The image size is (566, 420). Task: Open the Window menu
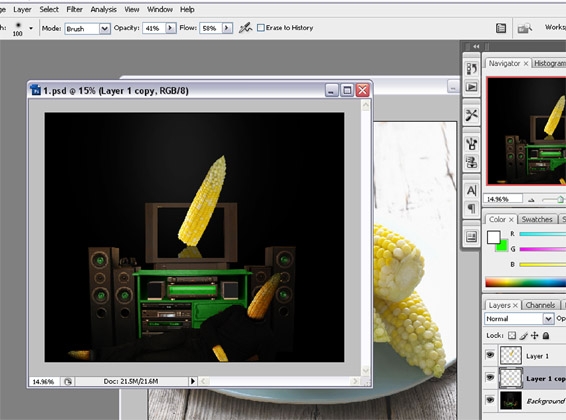click(x=160, y=10)
